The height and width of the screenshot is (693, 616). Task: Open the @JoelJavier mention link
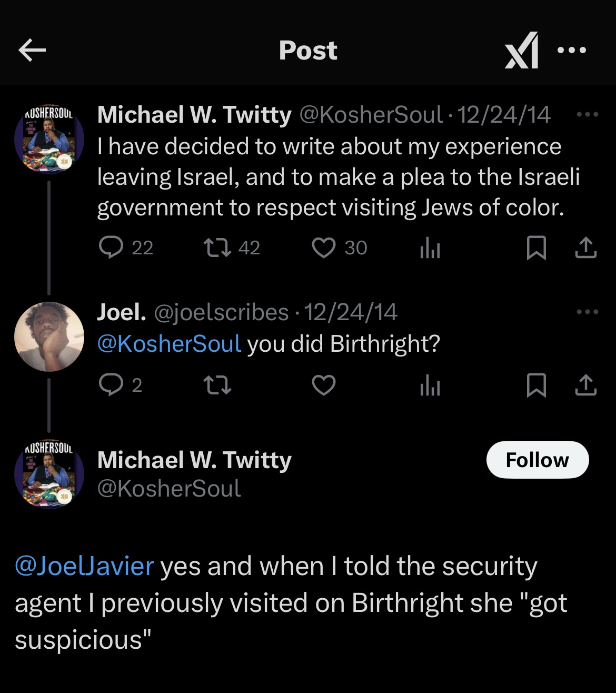click(x=84, y=566)
